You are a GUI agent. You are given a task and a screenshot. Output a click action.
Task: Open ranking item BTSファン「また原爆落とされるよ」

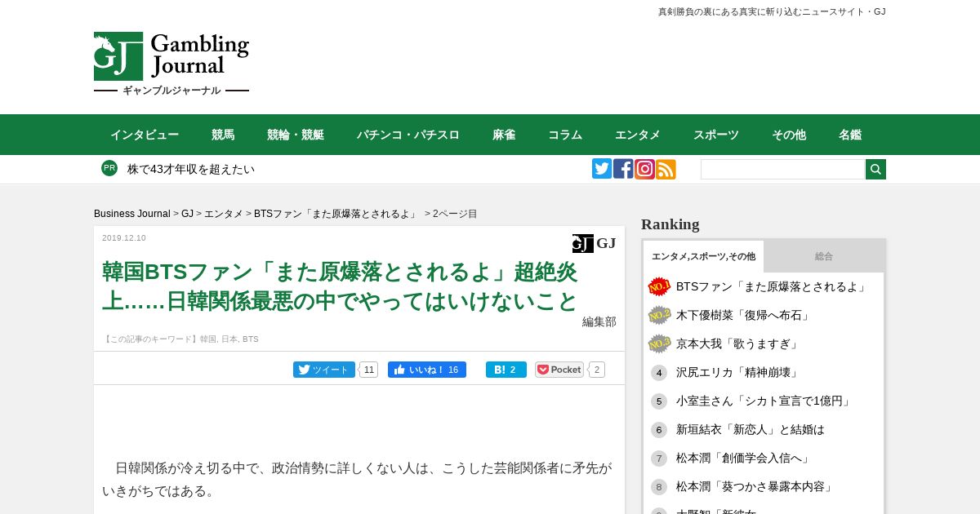[x=773, y=286]
